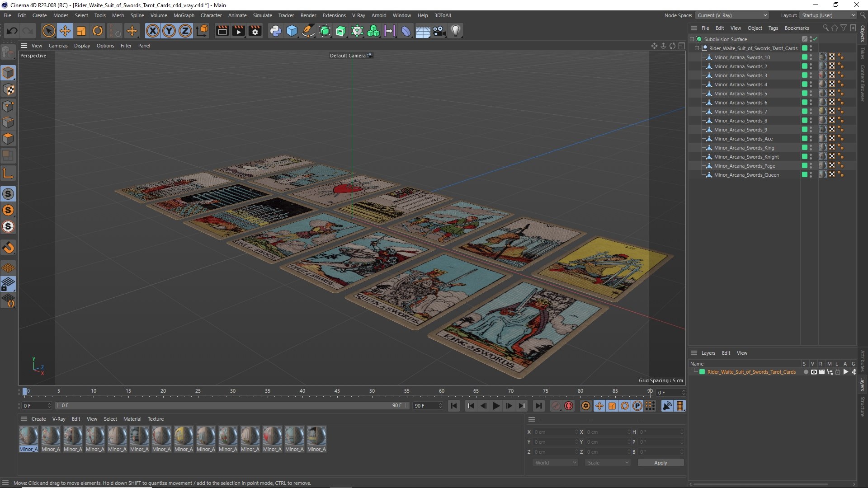Toggle Y axis lock
Screen dimensions: 868x488
click(169, 31)
